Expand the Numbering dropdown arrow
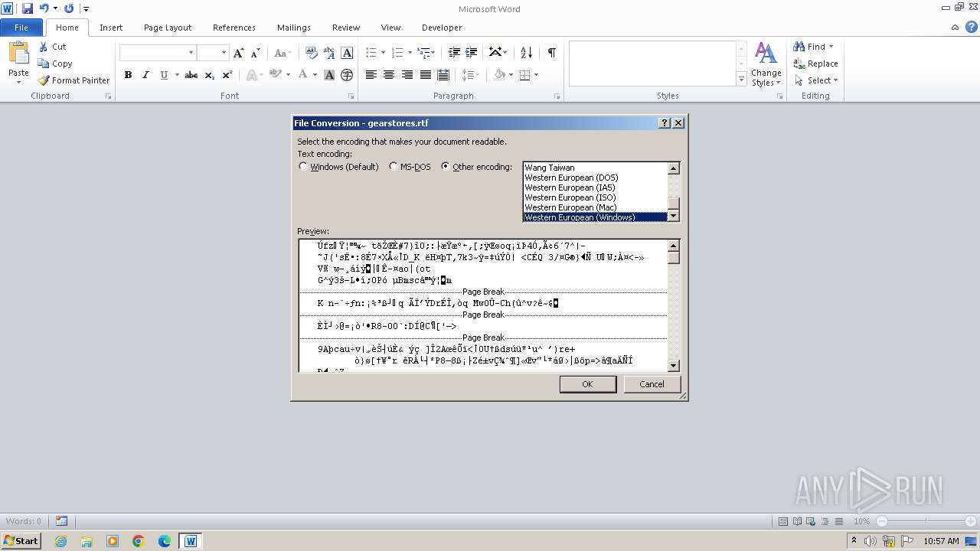 [x=410, y=53]
